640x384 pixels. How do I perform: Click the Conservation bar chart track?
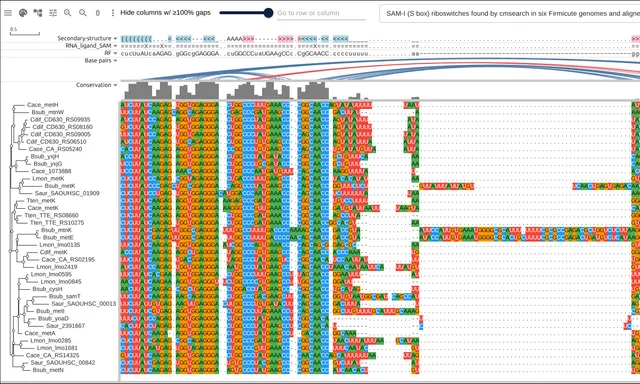380,90
